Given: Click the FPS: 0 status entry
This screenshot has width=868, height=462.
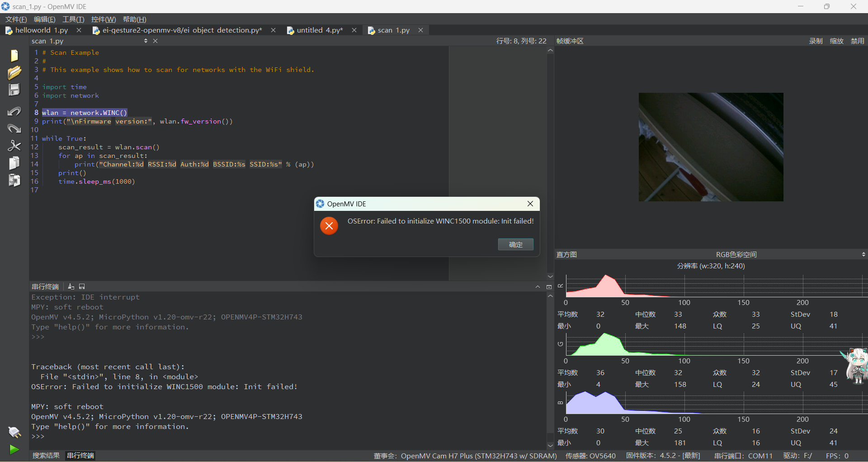Looking at the screenshot, I should tap(837, 456).
